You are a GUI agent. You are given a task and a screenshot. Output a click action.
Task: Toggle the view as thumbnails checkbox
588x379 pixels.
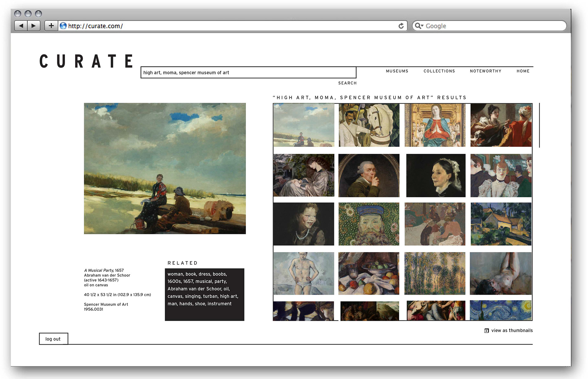click(486, 331)
